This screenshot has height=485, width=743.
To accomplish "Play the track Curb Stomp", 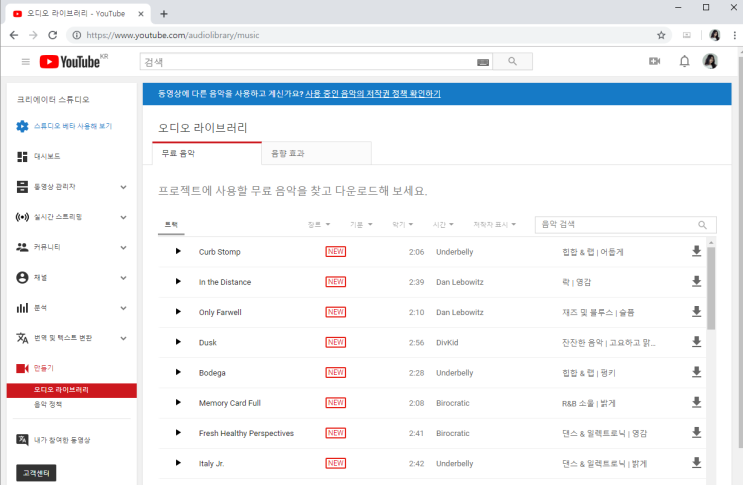I will pyautogui.click(x=178, y=251).
